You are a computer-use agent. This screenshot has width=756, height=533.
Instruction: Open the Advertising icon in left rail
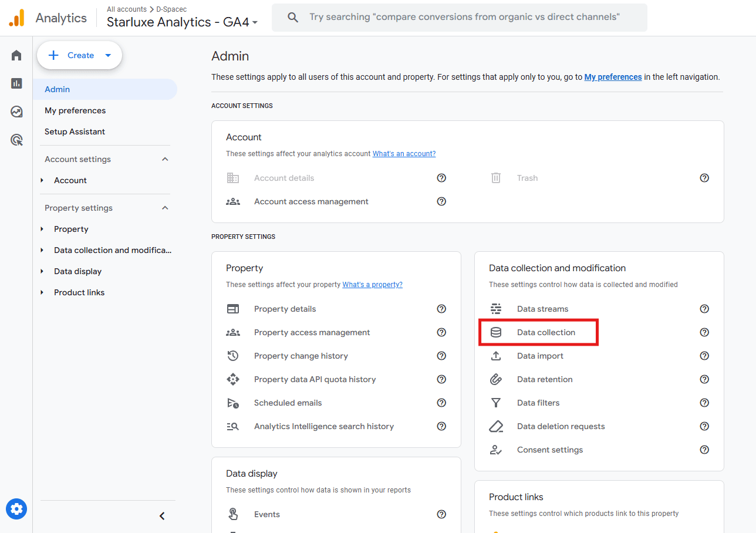click(x=16, y=140)
